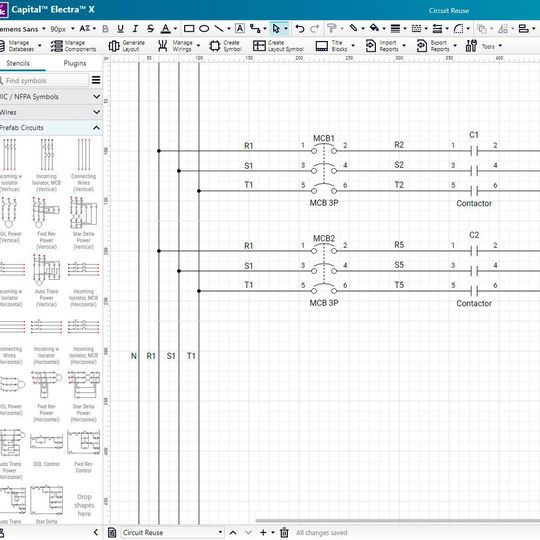Image resolution: width=540 pixels, height=540 pixels.
Task: Activate the pointer selection tool
Action: pyautogui.click(x=276, y=29)
